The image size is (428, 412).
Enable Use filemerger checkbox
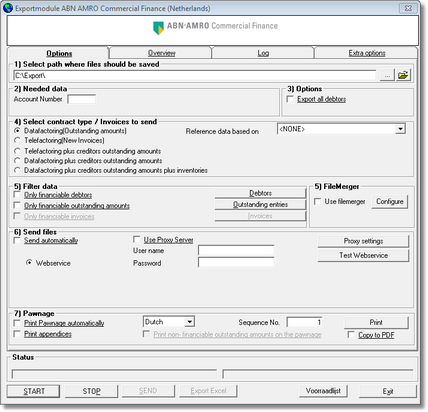click(318, 201)
